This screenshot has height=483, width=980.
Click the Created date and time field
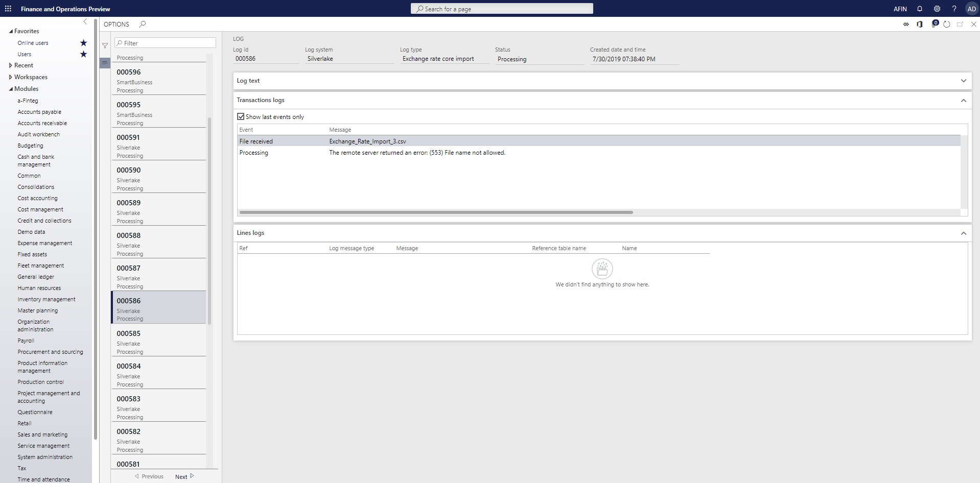coord(634,59)
